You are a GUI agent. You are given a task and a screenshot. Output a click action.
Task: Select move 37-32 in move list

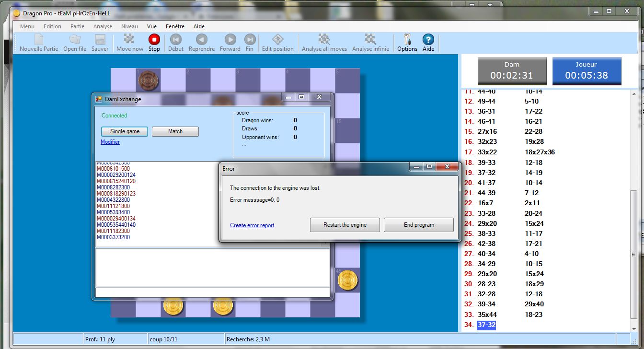486,325
